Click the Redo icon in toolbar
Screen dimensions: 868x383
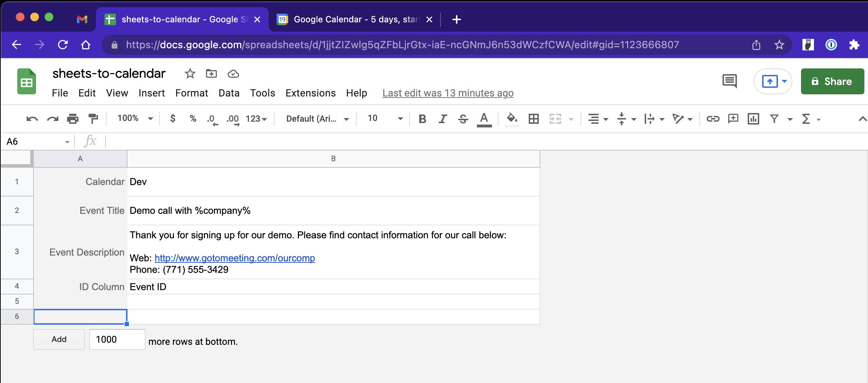click(53, 118)
